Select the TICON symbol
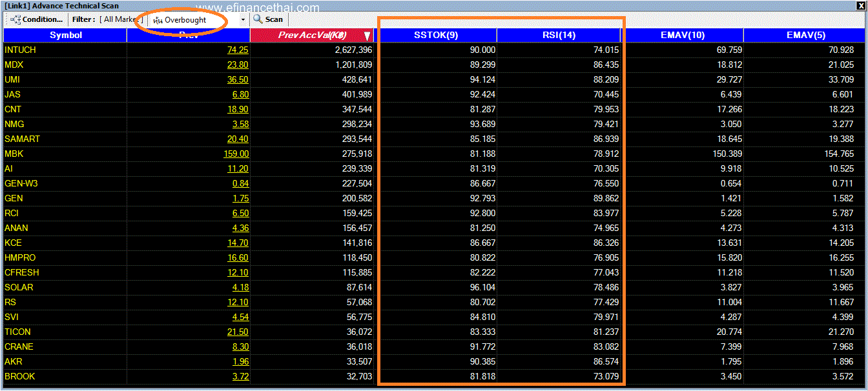The image size is (868, 391). (17, 332)
